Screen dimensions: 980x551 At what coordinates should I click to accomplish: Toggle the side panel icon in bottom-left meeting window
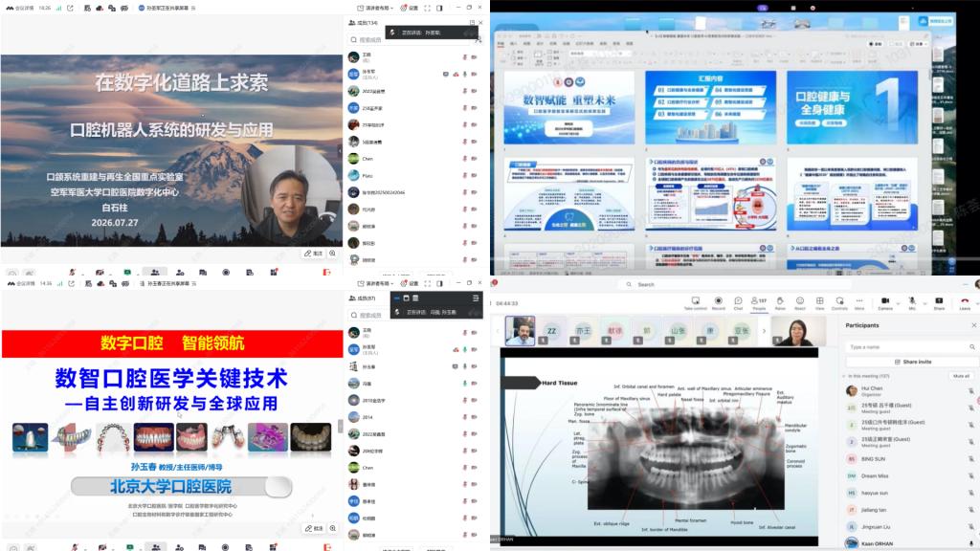(439, 283)
